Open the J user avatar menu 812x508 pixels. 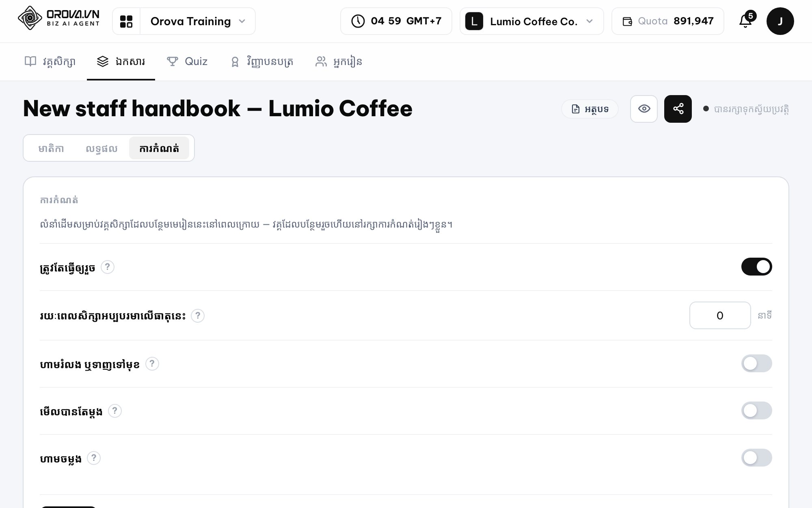pos(780,21)
